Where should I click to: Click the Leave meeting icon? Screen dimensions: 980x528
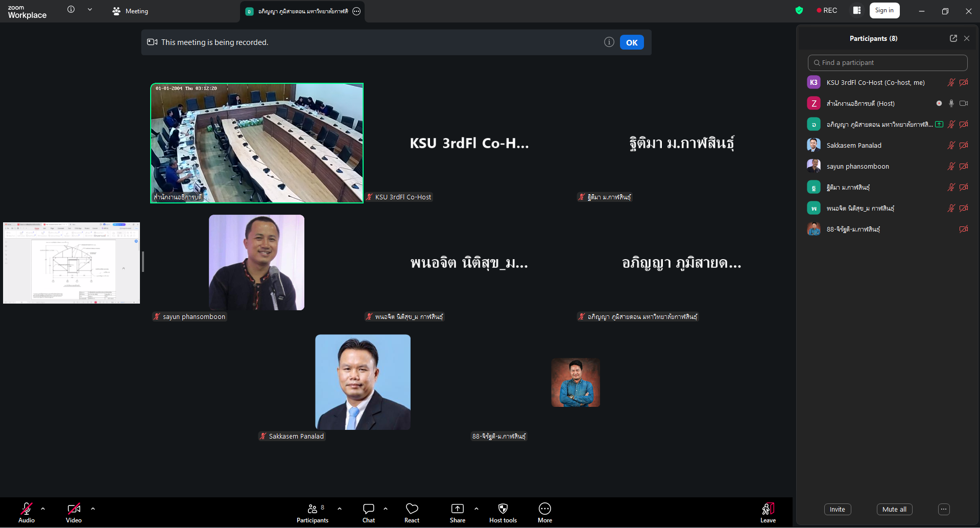click(768, 509)
